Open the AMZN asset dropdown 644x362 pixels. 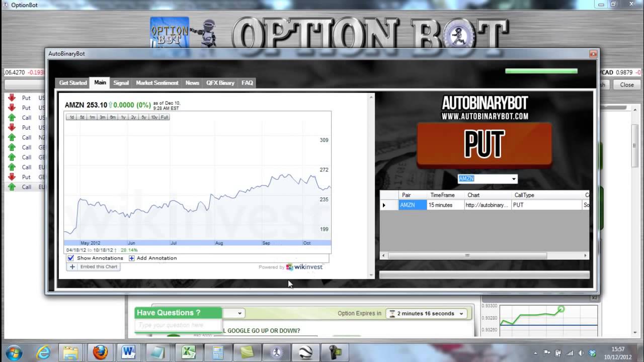click(x=514, y=179)
